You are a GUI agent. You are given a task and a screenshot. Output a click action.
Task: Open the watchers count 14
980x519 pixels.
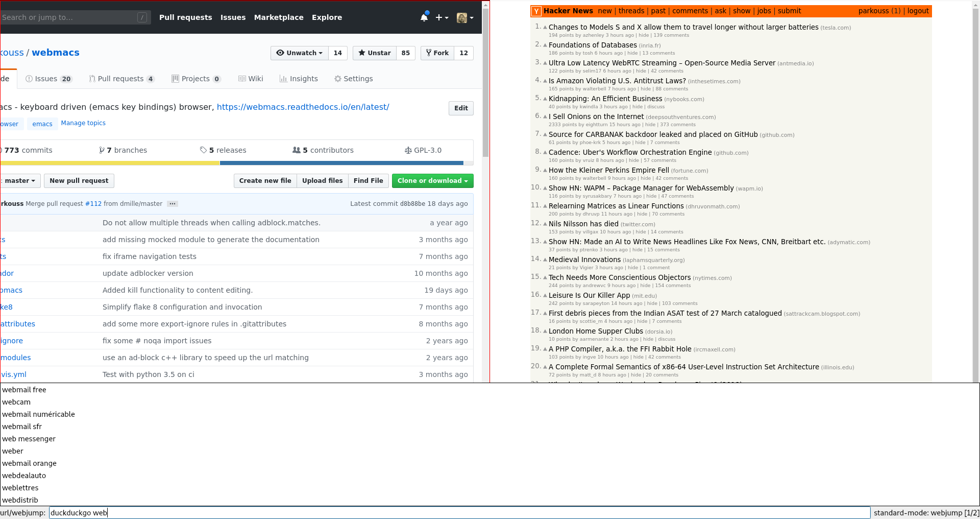[337, 53]
